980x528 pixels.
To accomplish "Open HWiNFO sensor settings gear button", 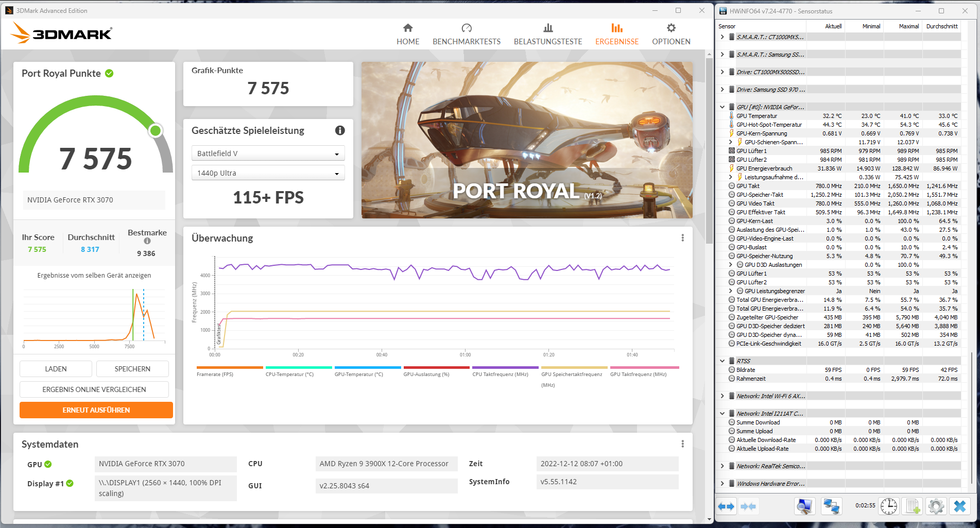I will coord(936,506).
